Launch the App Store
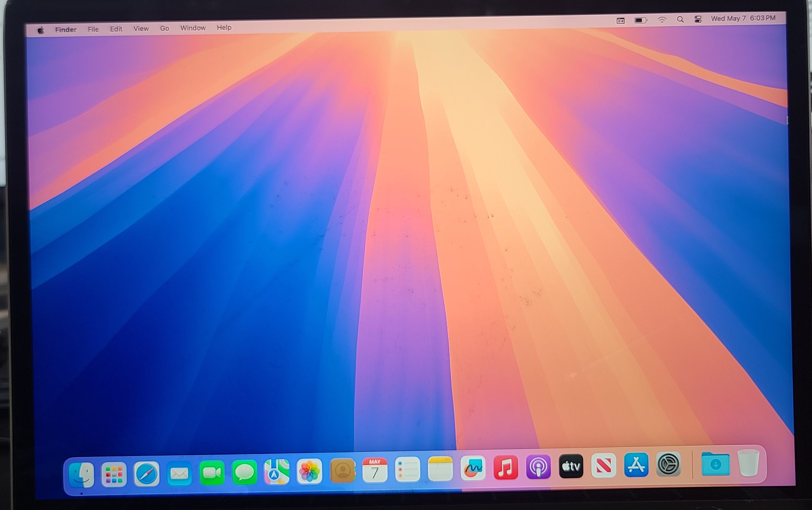The image size is (812, 510). (x=636, y=465)
